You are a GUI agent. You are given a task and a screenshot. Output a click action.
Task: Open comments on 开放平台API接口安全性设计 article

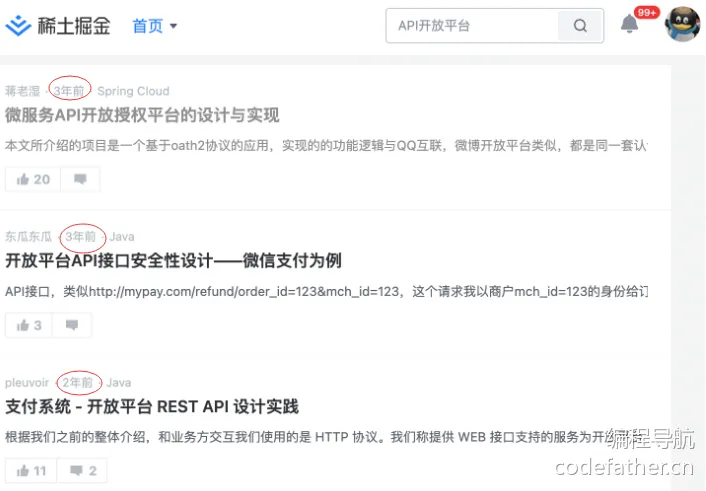pos(72,325)
